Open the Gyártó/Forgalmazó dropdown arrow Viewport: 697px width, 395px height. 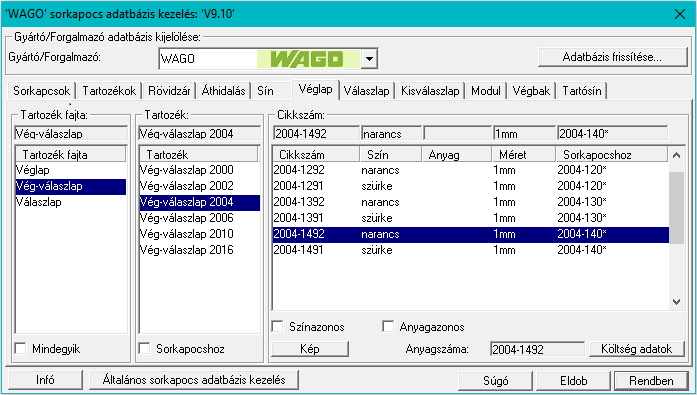coord(369,59)
